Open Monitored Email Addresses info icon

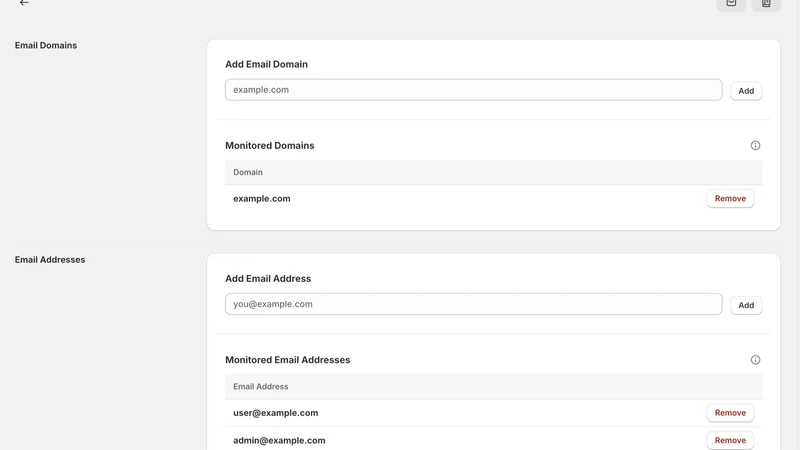click(x=755, y=360)
